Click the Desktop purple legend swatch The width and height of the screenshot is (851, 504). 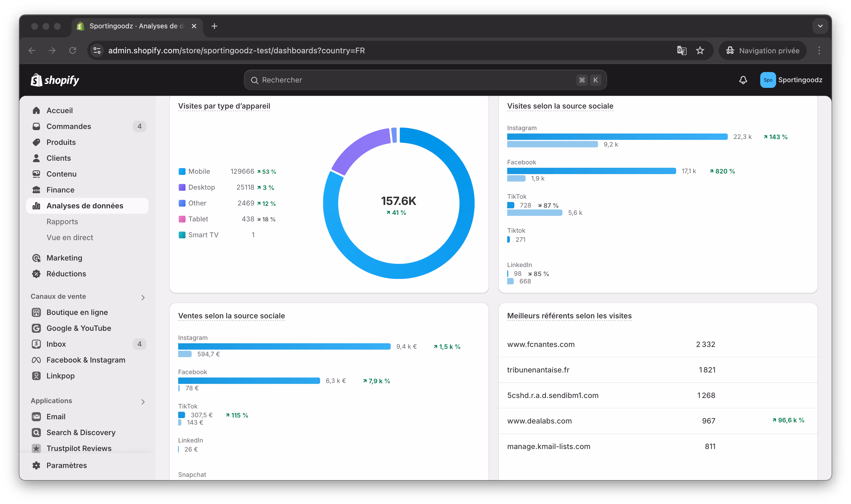(x=182, y=187)
